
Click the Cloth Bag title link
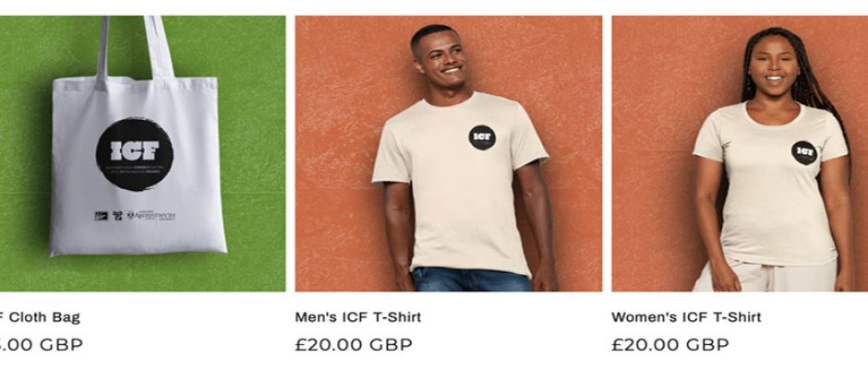point(40,317)
